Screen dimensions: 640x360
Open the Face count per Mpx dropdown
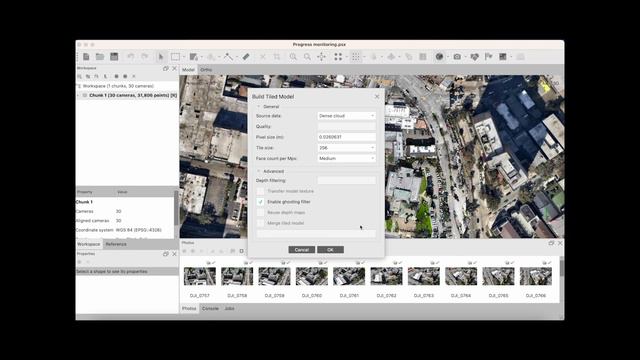click(347, 158)
